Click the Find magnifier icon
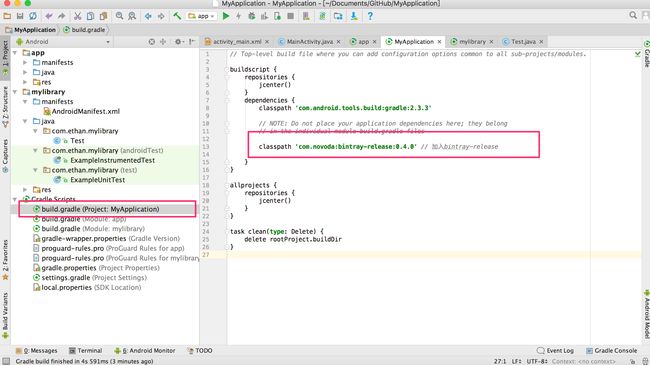 point(119,16)
